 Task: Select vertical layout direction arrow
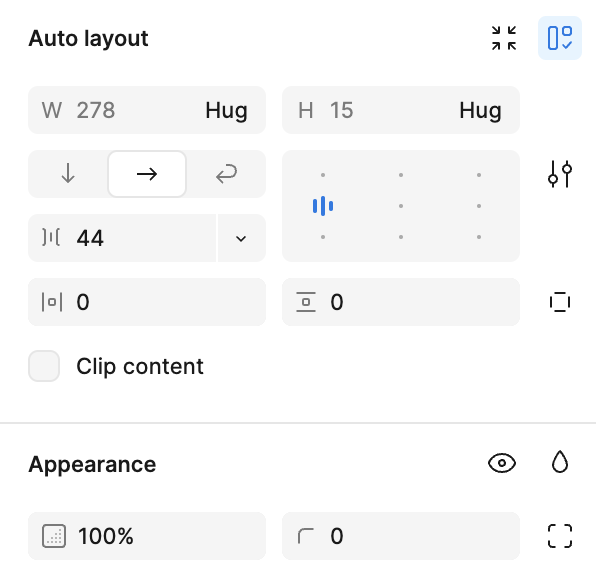[x=68, y=174]
